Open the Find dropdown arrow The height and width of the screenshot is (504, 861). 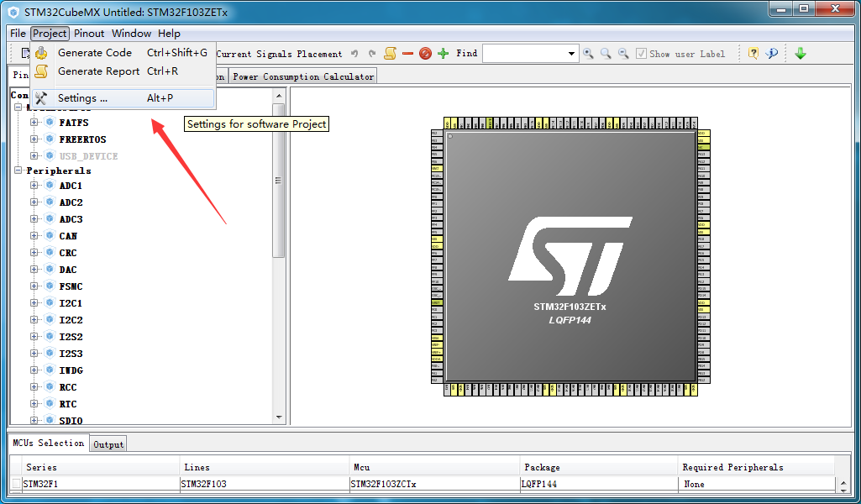point(572,53)
